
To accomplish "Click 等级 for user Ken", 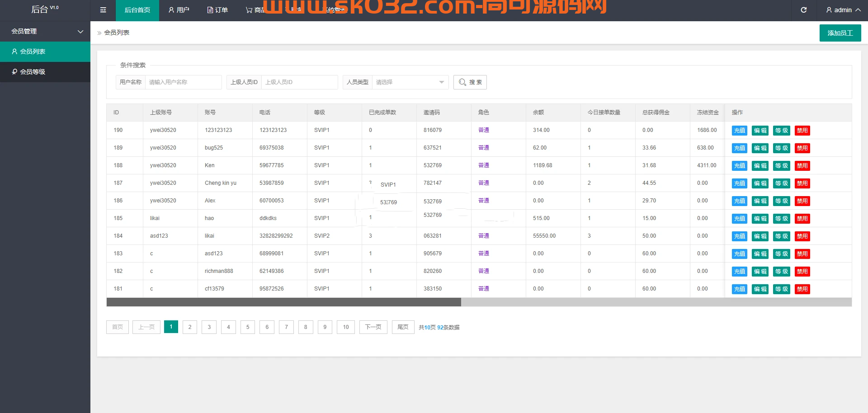I will [782, 166].
